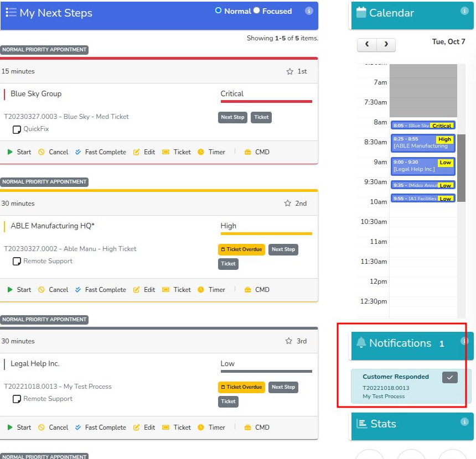Click Next Step tag on Blue Sky card
476x459 pixels.
click(x=232, y=117)
